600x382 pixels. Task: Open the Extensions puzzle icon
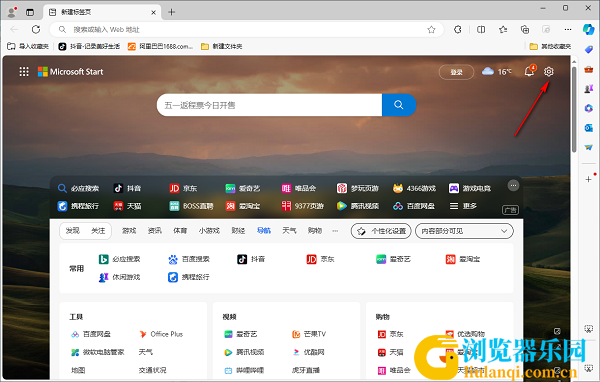click(x=458, y=29)
